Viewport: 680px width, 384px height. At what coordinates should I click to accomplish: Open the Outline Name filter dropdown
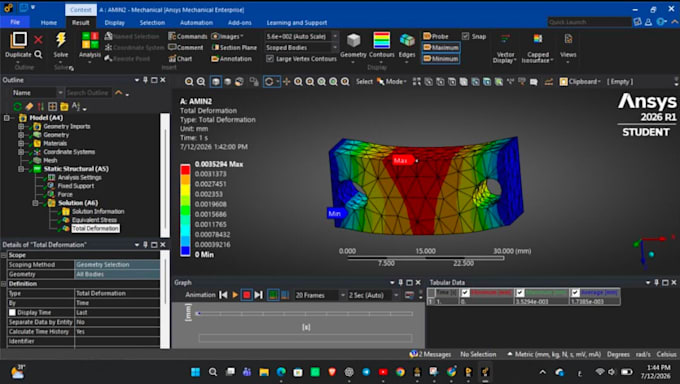[60, 92]
